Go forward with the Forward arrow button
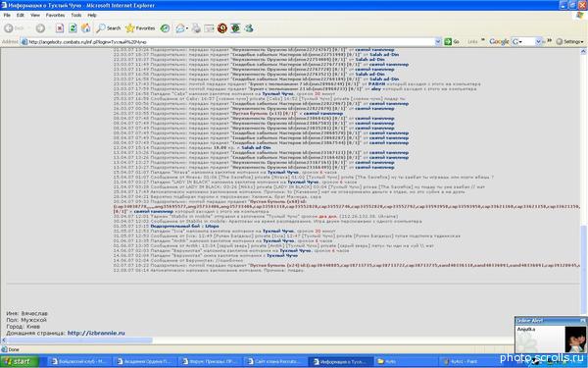The width and height of the screenshot is (588, 368). (40, 28)
